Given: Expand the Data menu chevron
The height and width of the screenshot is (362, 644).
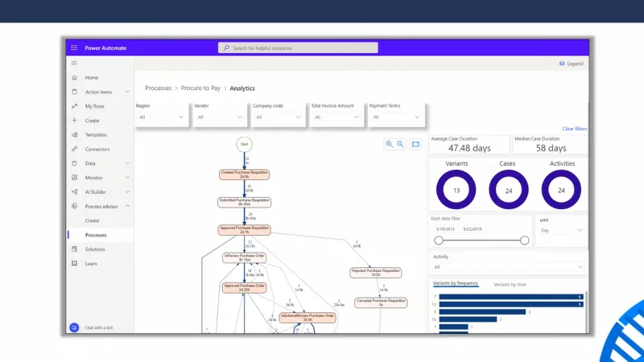Looking at the screenshot, I should tap(127, 163).
